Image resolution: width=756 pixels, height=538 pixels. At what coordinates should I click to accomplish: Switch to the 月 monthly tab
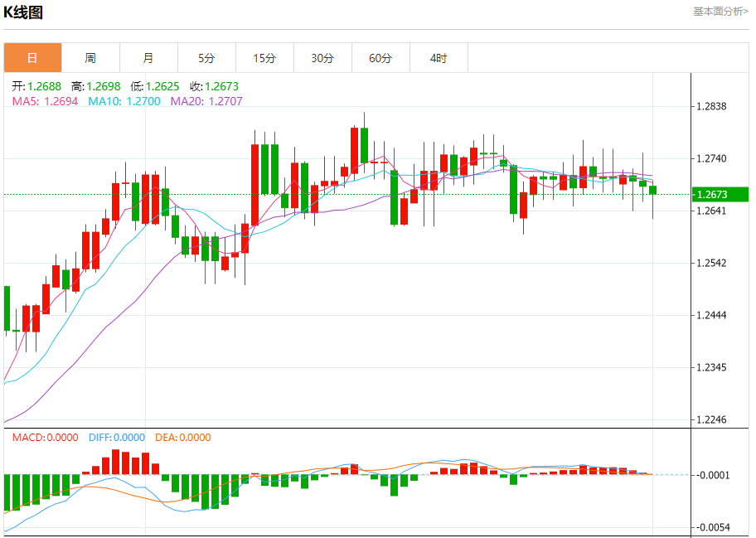(x=148, y=58)
